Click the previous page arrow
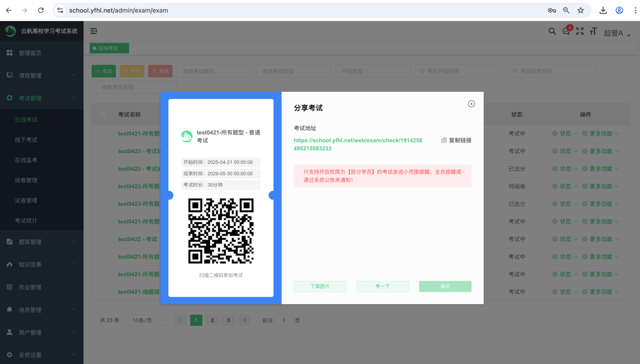The width and height of the screenshot is (640, 364). [180, 321]
